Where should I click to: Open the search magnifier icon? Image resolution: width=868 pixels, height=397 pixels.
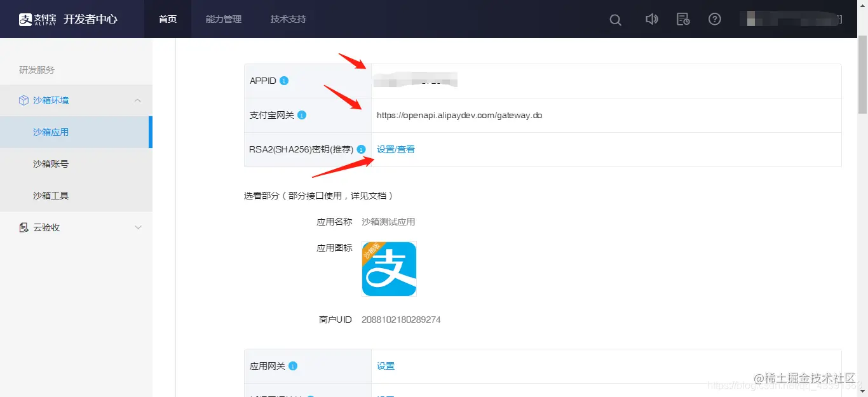click(615, 20)
